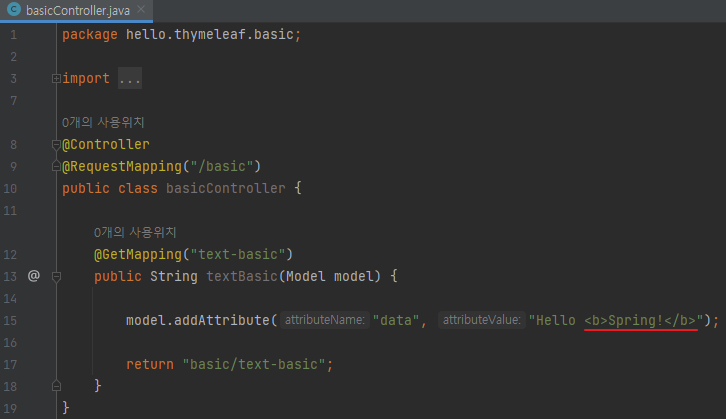Click the class keyword on line 10
Screen dimensions: 726x419
(x=138, y=188)
